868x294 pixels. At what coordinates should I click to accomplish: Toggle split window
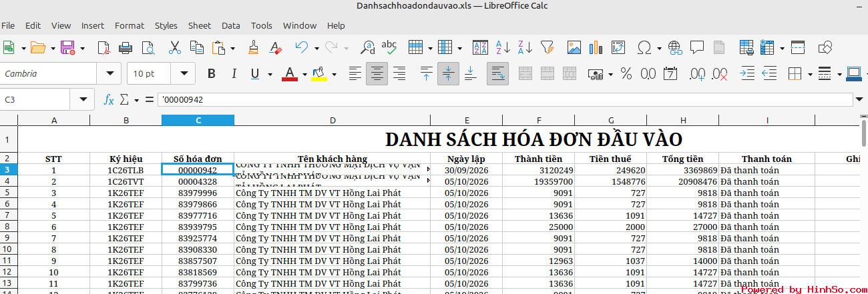[797, 47]
